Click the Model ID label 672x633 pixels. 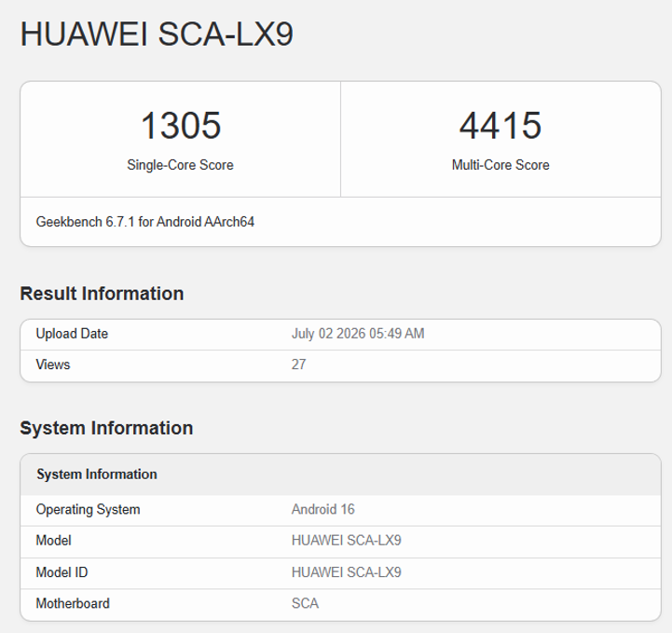62,572
